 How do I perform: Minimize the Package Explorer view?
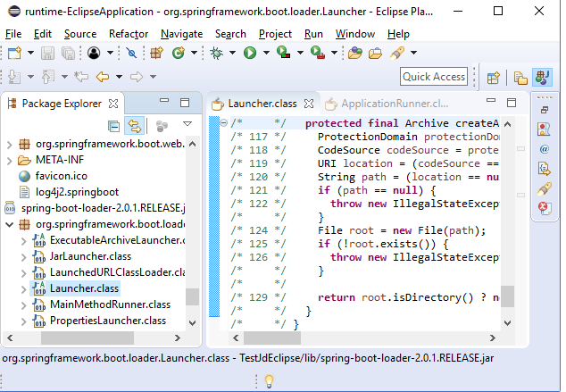(164, 101)
